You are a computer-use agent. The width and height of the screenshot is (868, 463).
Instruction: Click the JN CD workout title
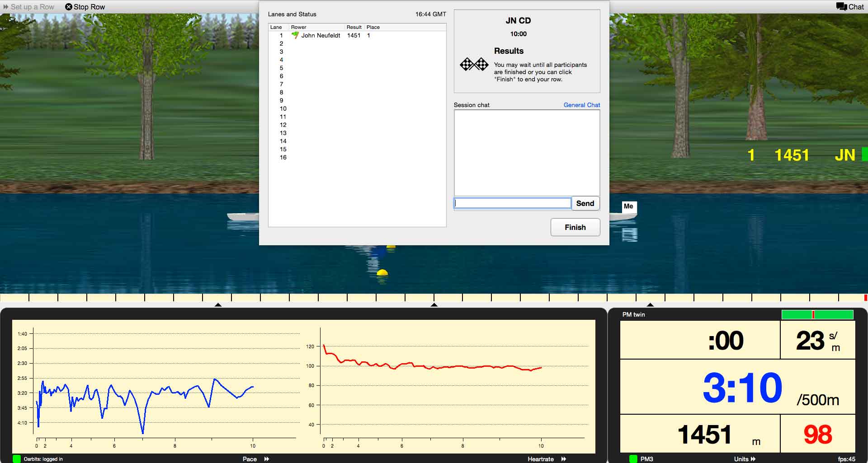click(x=518, y=20)
